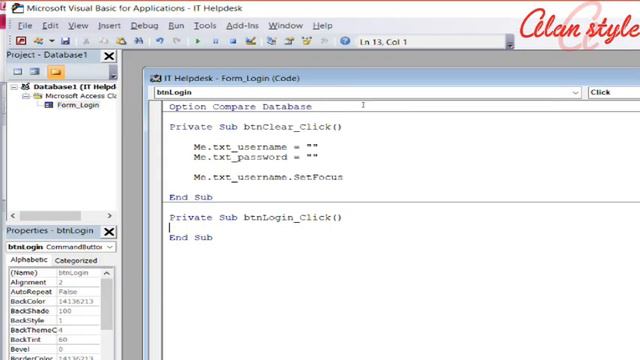
Task: Close the Project - Database1 panel
Action: (x=109, y=56)
